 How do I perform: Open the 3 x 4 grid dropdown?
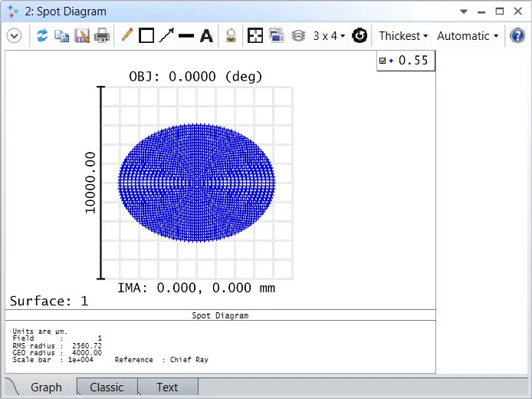point(330,36)
